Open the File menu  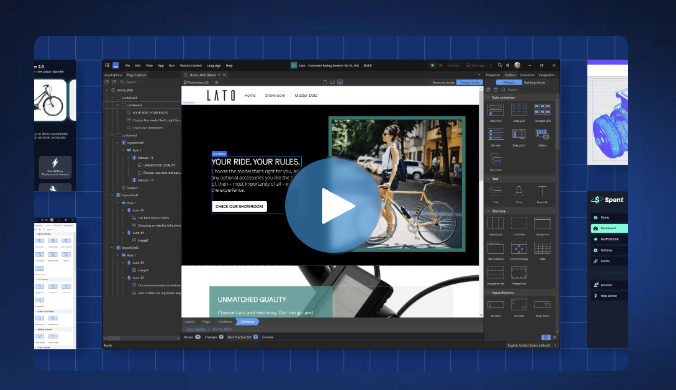[x=127, y=66]
